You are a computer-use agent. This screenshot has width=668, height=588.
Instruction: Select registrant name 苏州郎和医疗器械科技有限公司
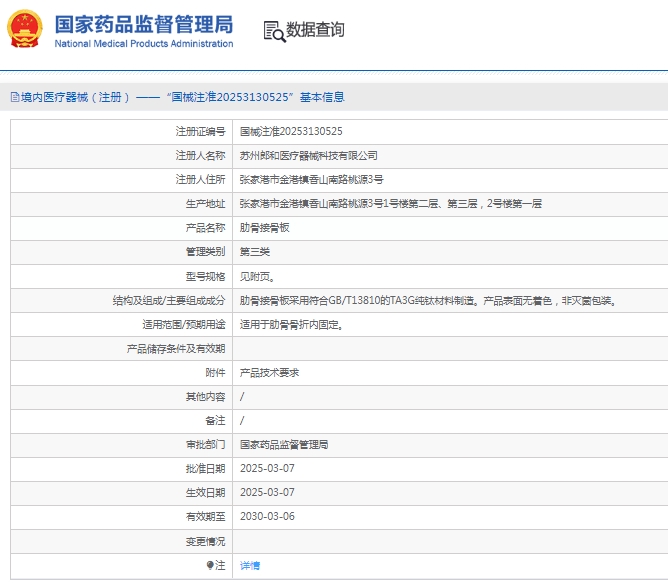pos(308,156)
